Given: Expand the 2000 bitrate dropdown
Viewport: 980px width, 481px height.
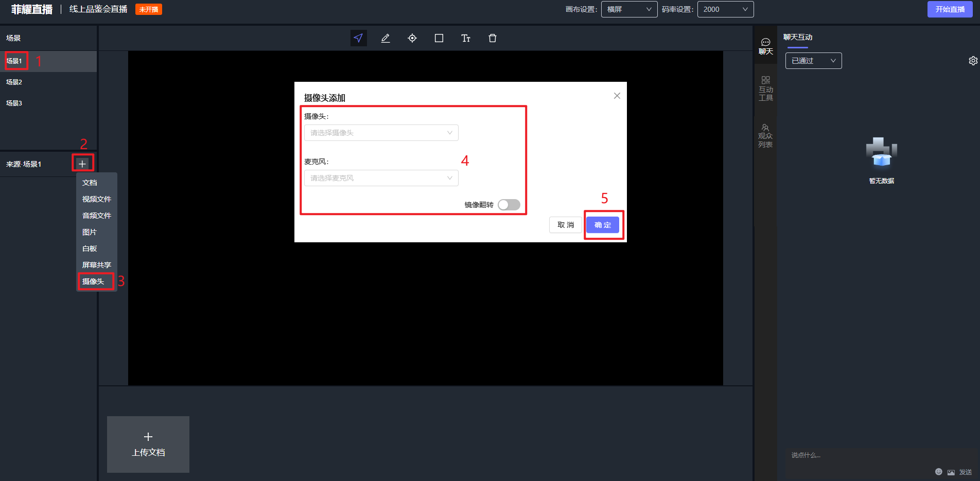Looking at the screenshot, I should coord(725,9).
